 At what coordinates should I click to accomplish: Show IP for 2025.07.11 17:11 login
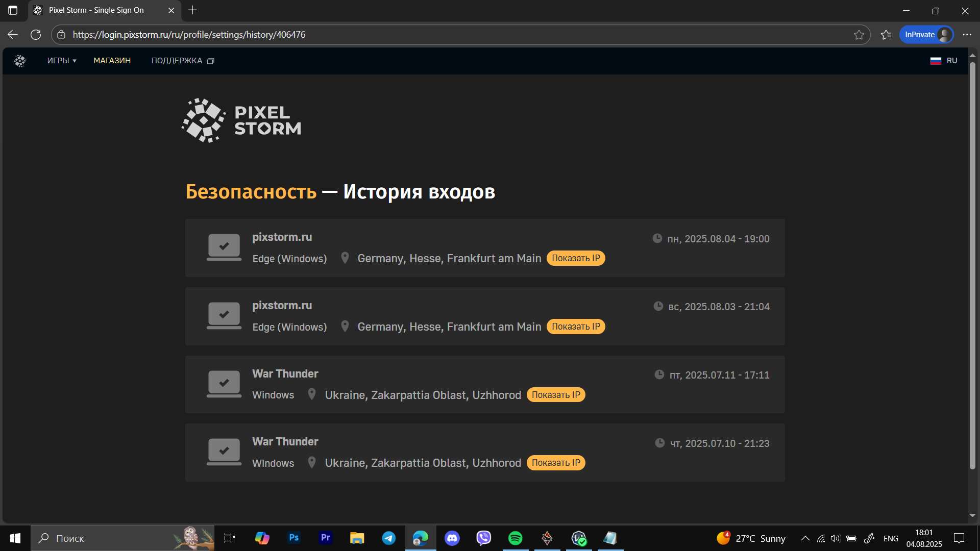556,395
